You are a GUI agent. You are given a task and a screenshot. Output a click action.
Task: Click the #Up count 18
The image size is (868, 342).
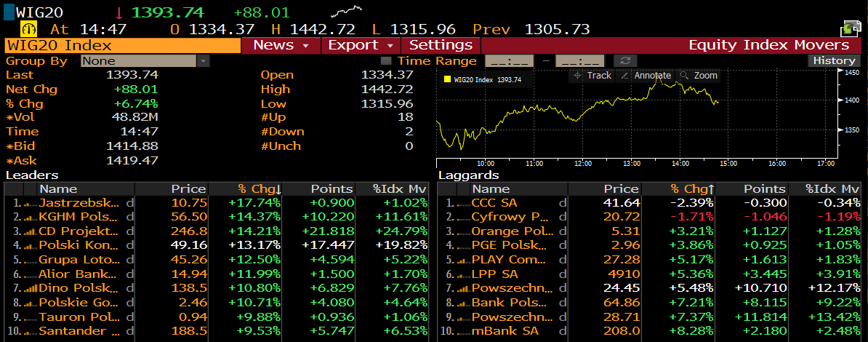tap(405, 117)
